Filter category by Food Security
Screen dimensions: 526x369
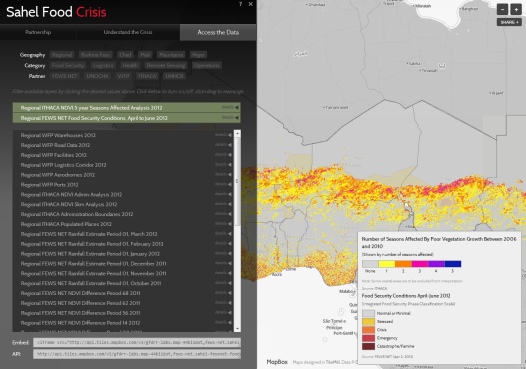tap(68, 65)
